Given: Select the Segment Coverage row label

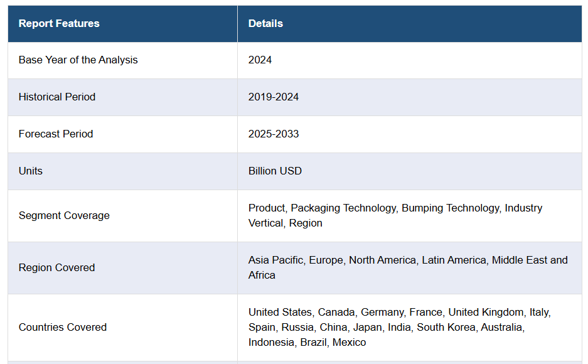Looking at the screenshot, I should click(x=64, y=216).
